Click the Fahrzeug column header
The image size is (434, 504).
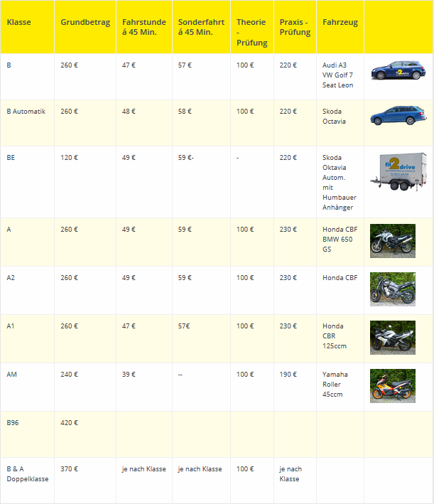(340, 23)
